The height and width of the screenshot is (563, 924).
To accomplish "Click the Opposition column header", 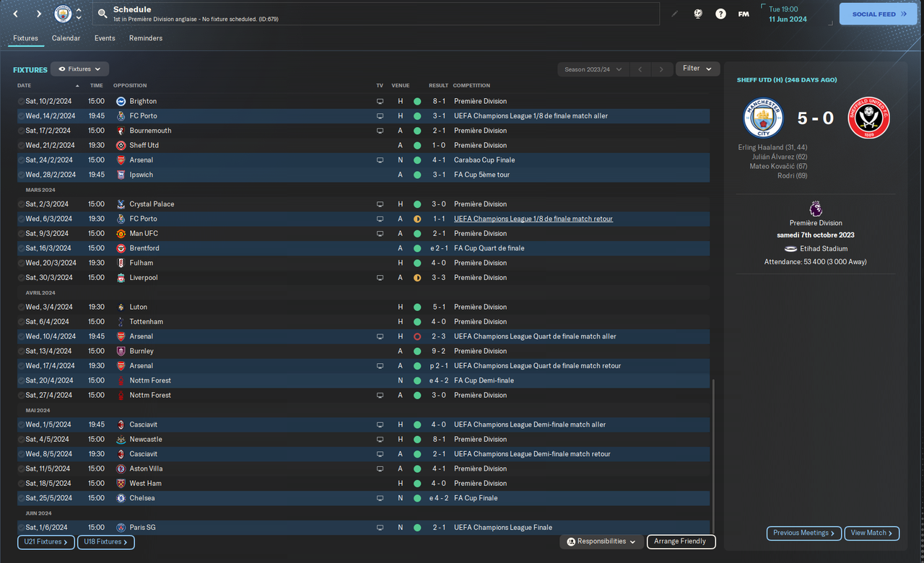I will 130,86.
